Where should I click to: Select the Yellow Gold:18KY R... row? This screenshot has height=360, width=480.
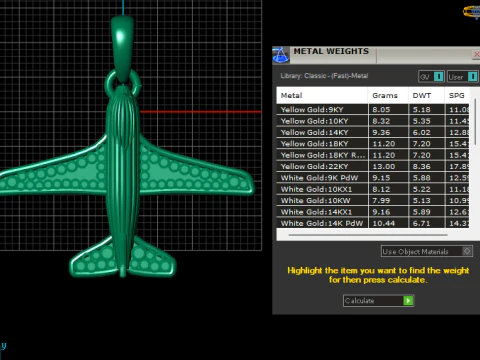tap(373, 155)
